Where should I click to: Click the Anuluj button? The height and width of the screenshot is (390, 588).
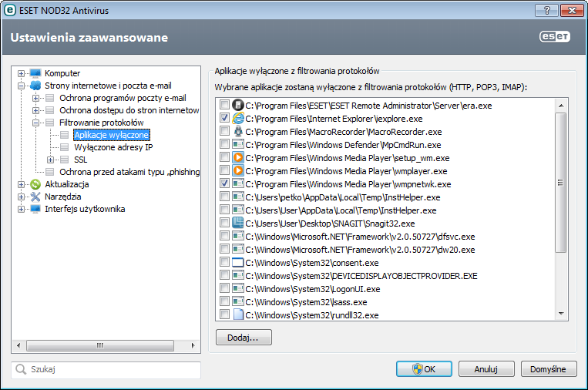(486, 369)
